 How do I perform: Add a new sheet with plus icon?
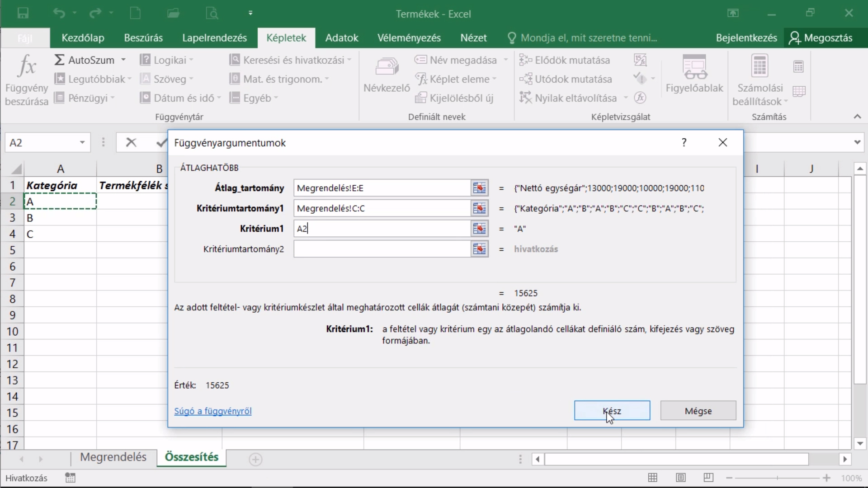pyautogui.click(x=255, y=460)
